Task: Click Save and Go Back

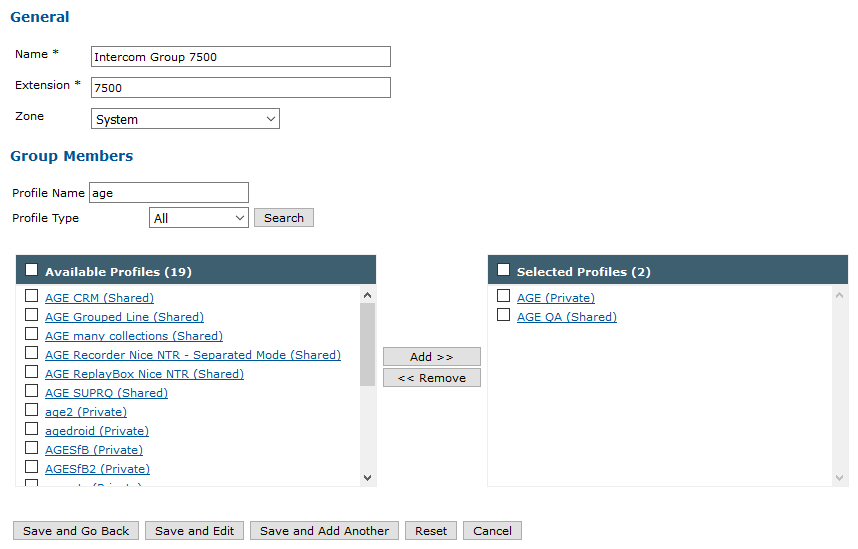Action: 76,531
